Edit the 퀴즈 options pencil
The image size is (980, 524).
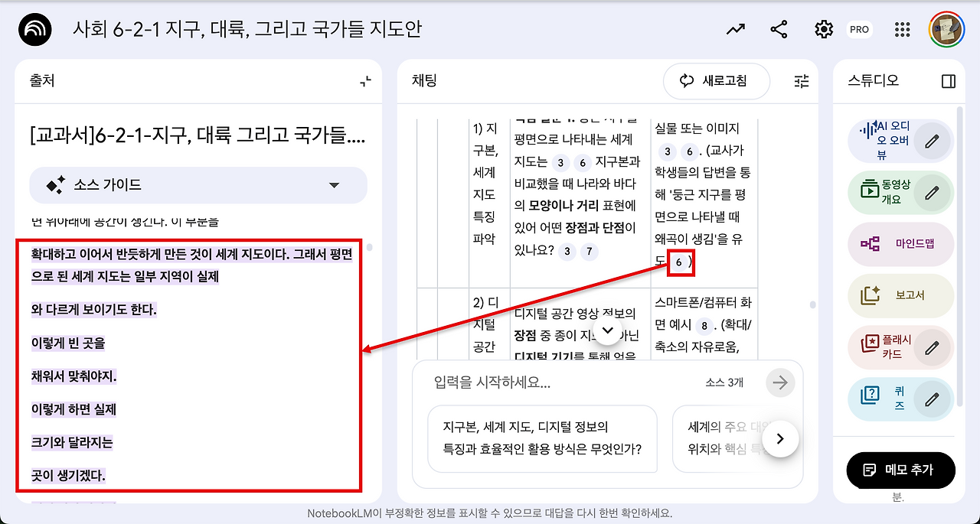pos(933,399)
